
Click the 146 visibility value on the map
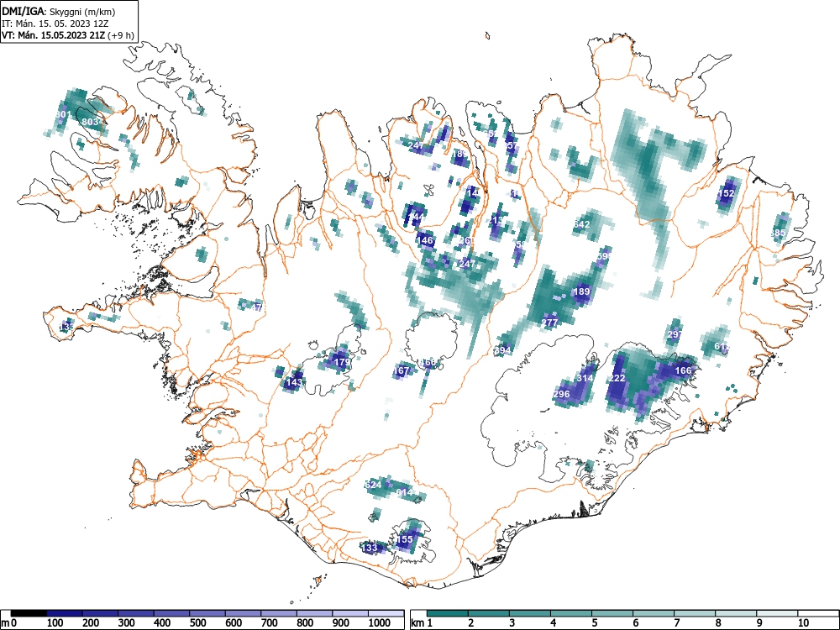pyautogui.click(x=425, y=240)
